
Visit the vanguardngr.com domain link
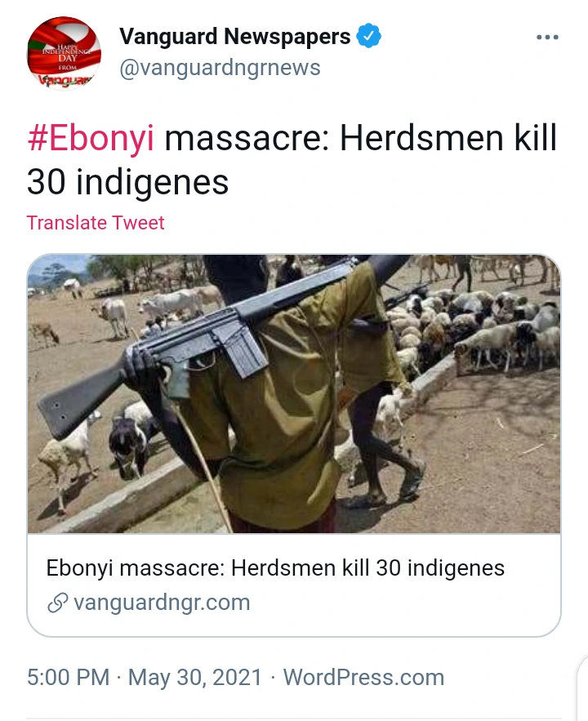tap(162, 603)
